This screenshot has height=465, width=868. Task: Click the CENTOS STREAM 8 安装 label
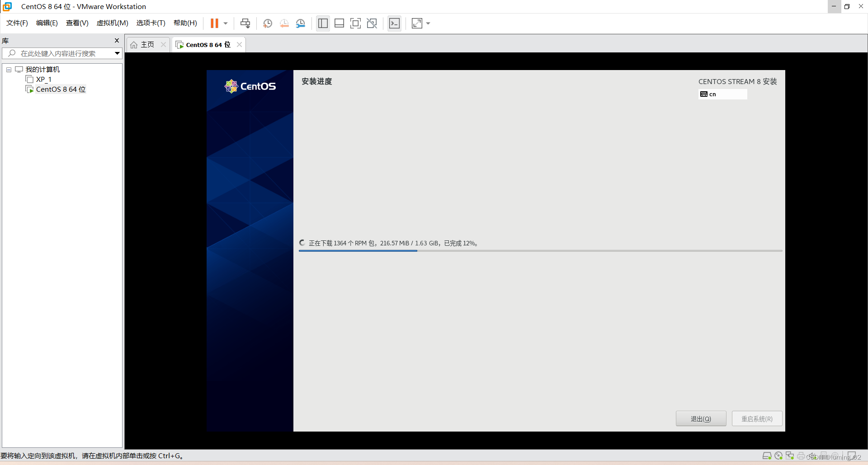pos(737,81)
